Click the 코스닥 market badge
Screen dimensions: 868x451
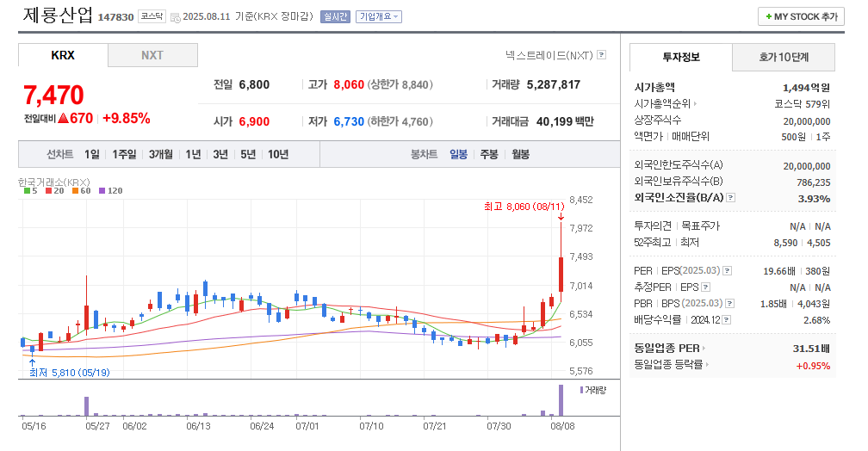[152, 16]
